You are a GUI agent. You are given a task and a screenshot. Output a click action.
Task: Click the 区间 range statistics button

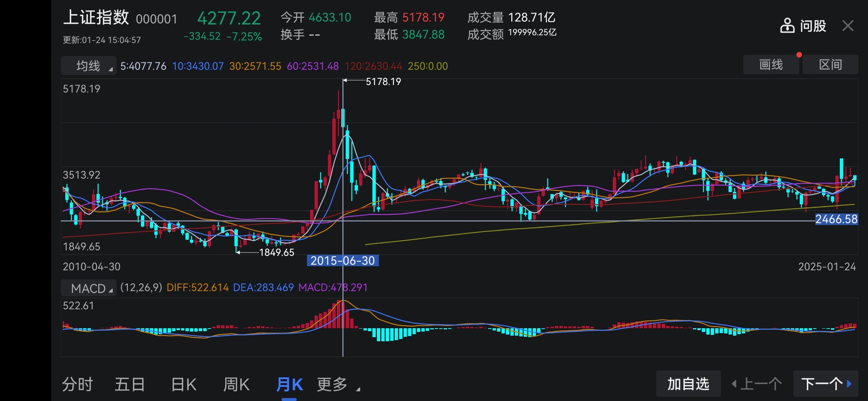pyautogui.click(x=830, y=65)
